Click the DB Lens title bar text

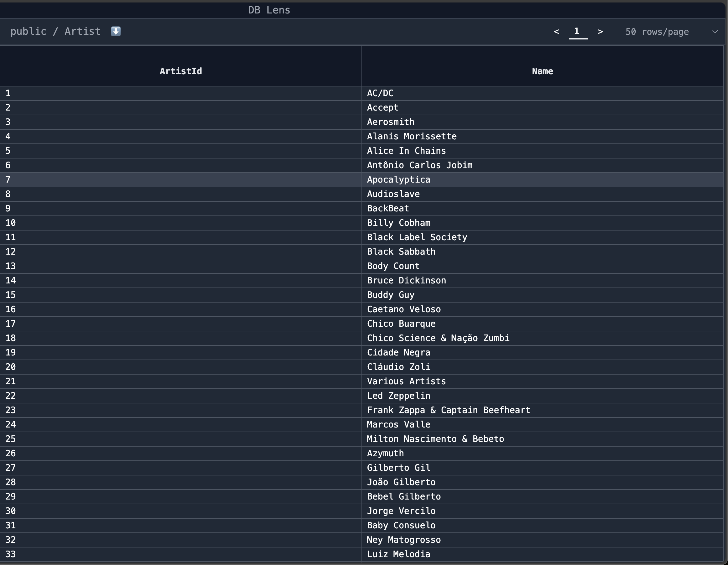[x=269, y=10]
